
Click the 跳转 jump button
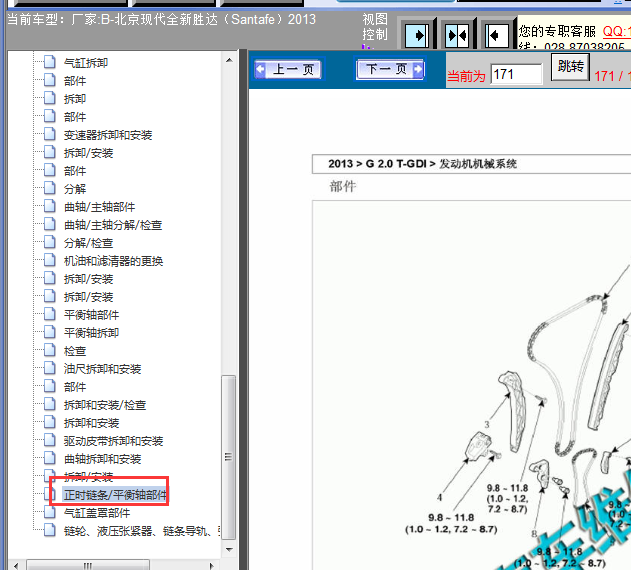tap(570, 67)
